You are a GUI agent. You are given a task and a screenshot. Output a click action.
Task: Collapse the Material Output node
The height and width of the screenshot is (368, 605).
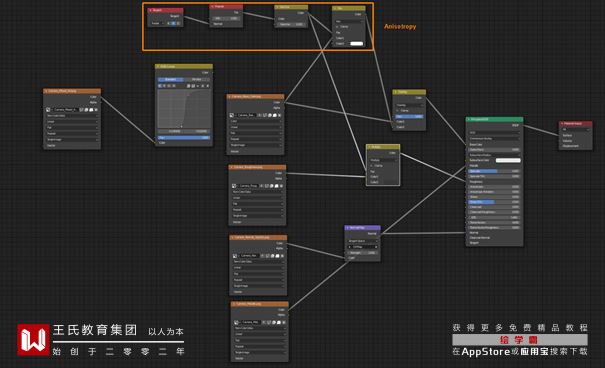(x=562, y=123)
